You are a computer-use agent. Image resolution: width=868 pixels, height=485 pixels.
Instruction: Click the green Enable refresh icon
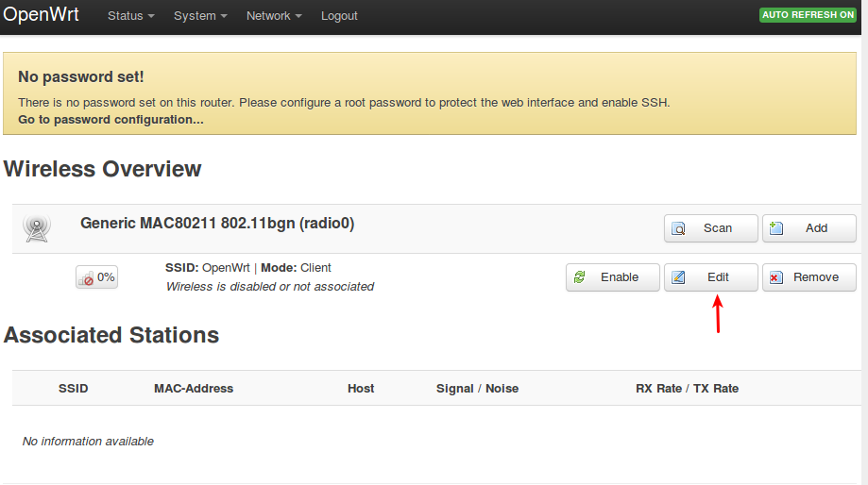pyautogui.click(x=580, y=277)
